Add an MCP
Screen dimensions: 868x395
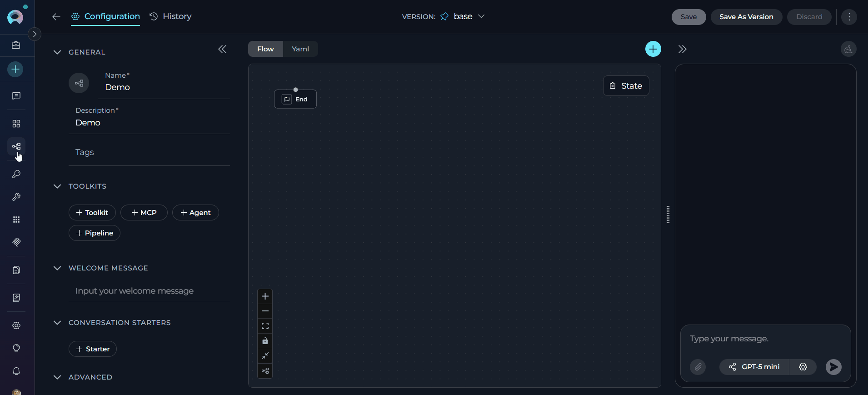[x=144, y=212]
